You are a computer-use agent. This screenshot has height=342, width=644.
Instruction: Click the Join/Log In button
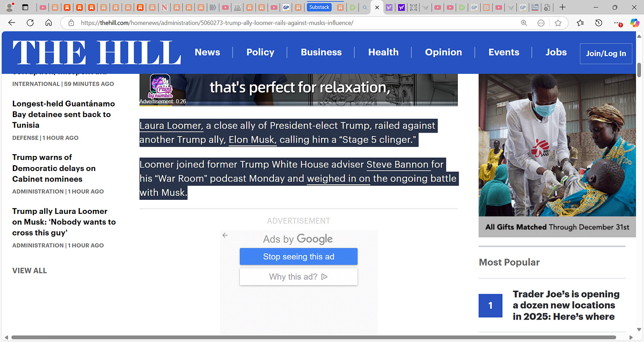click(x=606, y=53)
